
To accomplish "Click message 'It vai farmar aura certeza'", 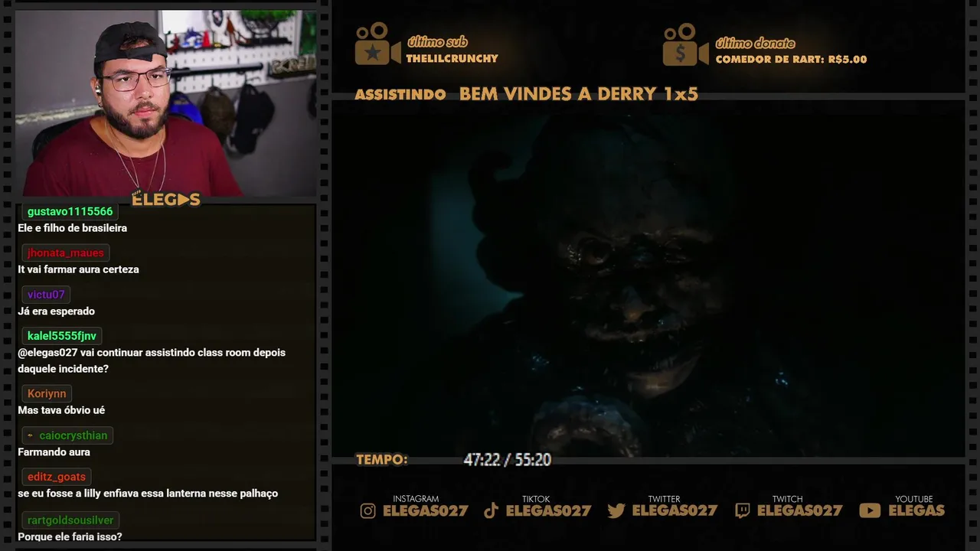I will coord(79,269).
